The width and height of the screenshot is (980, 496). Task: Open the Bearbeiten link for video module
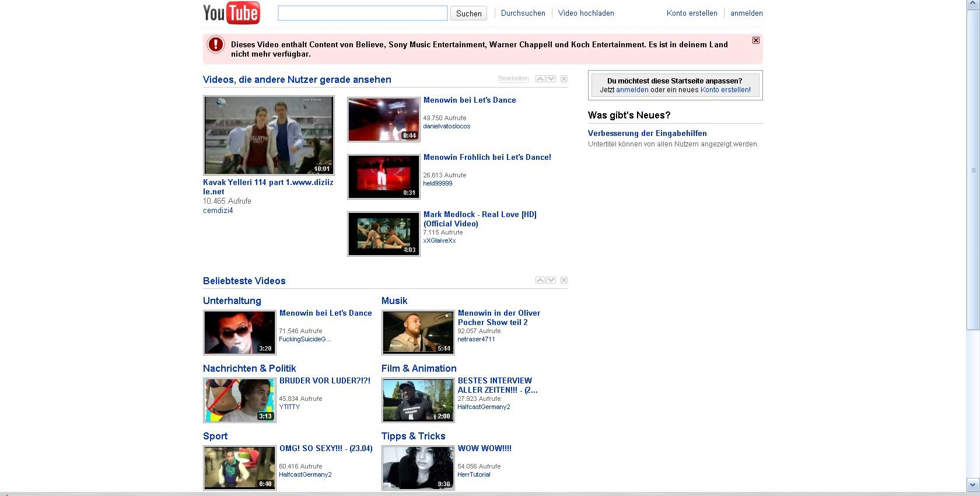pos(513,79)
